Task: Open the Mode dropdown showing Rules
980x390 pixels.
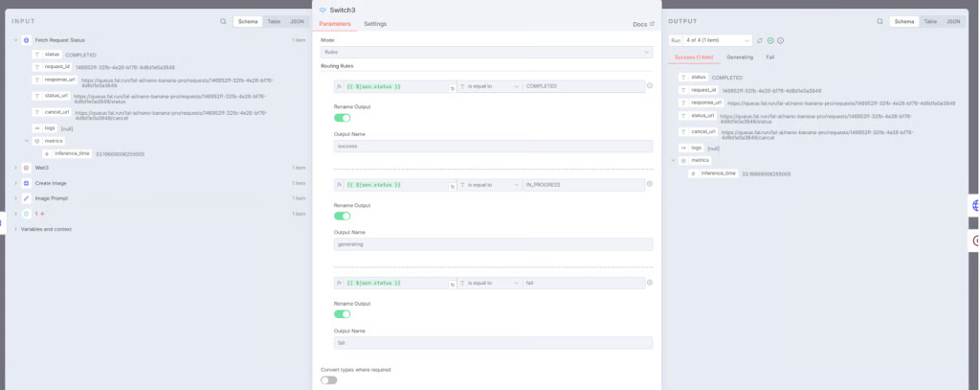Action: (487, 52)
